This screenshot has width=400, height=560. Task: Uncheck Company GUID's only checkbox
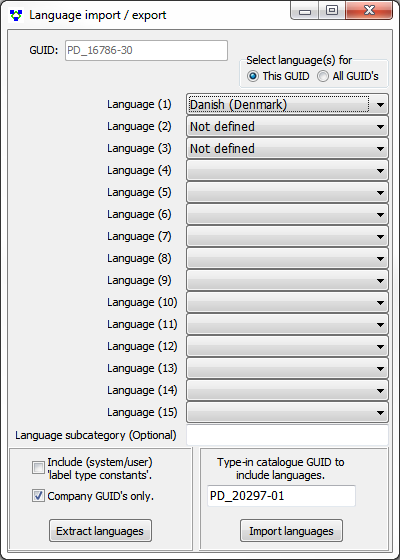coord(38,496)
